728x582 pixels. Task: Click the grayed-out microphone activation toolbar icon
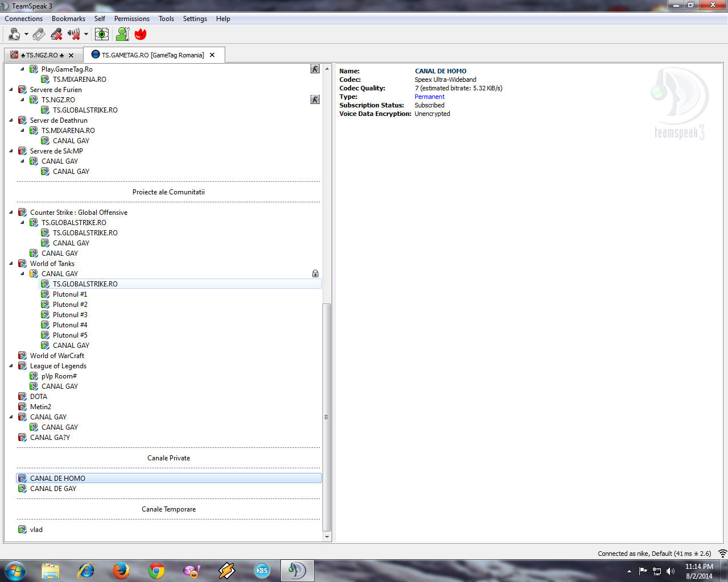click(39, 35)
